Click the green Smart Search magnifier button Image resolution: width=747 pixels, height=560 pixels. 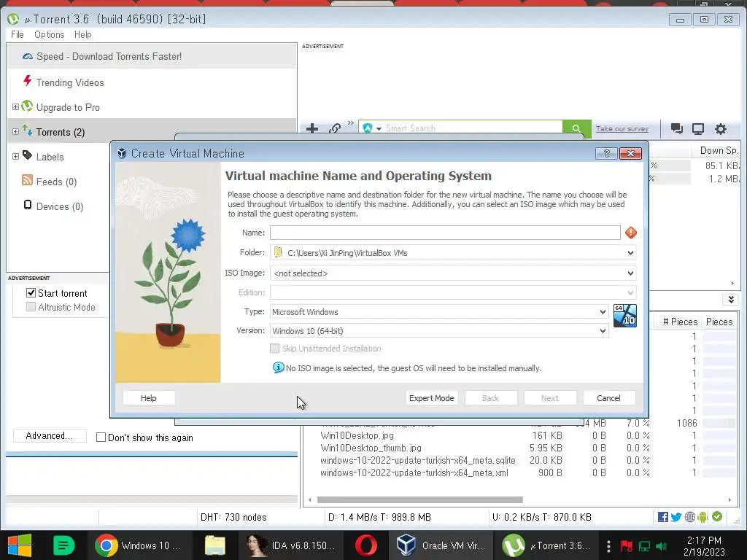pos(576,128)
